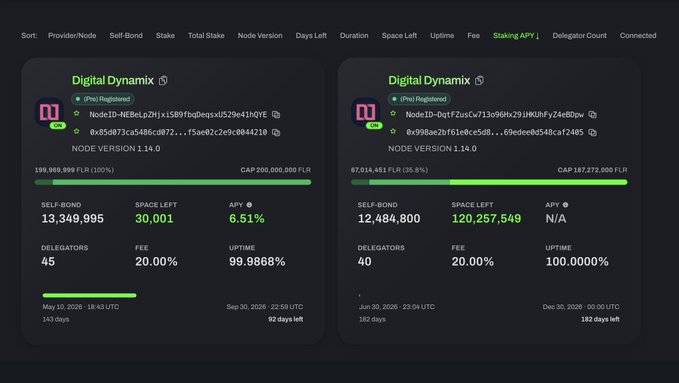Image resolution: width=679 pixels, height=383 pixels.
Task: Click CAP 200,000,000 FLR label
Action: click(276, 170)
